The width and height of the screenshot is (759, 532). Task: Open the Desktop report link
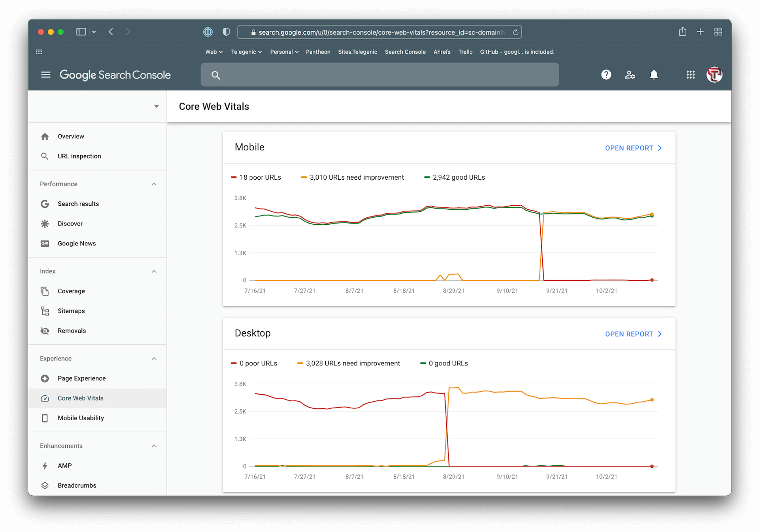click(633, 334)
